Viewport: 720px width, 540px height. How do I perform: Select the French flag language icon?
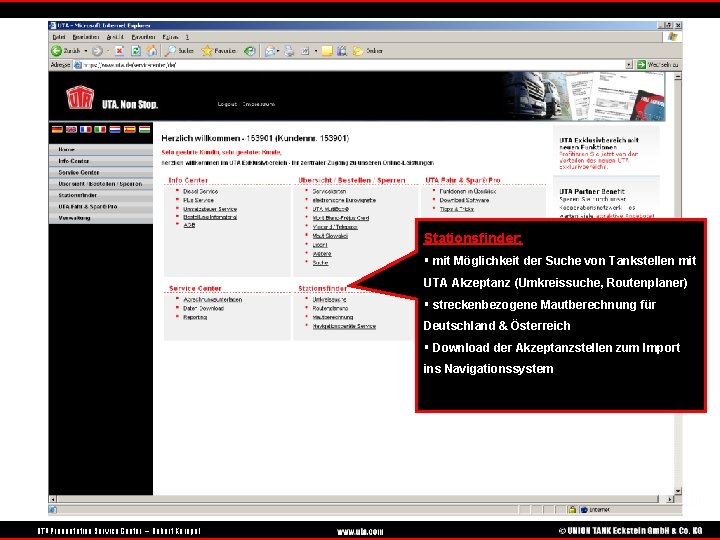click(86, 129)
